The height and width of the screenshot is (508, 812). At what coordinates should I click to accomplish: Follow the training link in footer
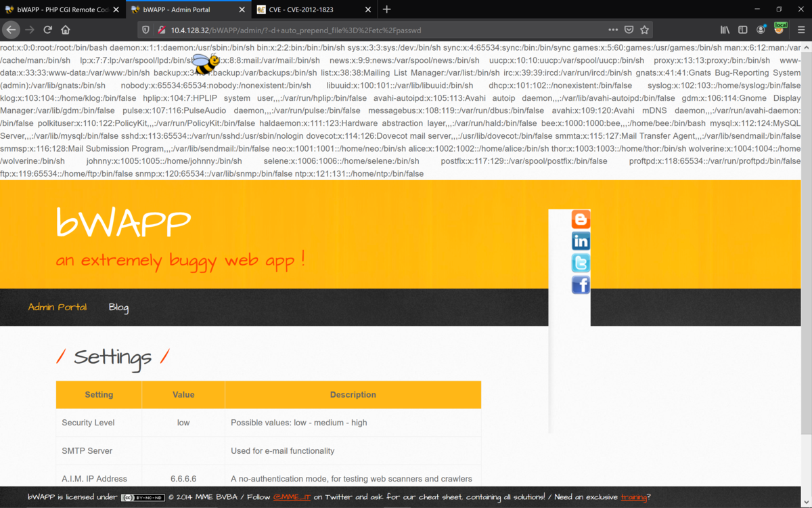634,497
